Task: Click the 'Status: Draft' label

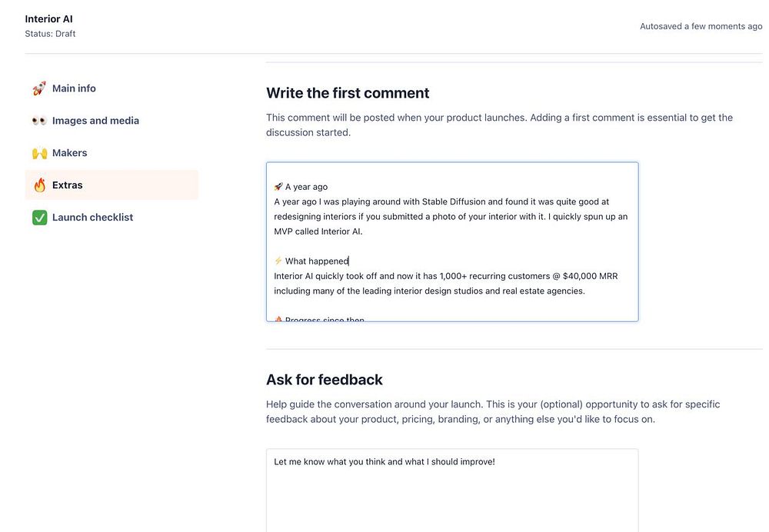Action: pyautogui.click(x=50, y=34)
